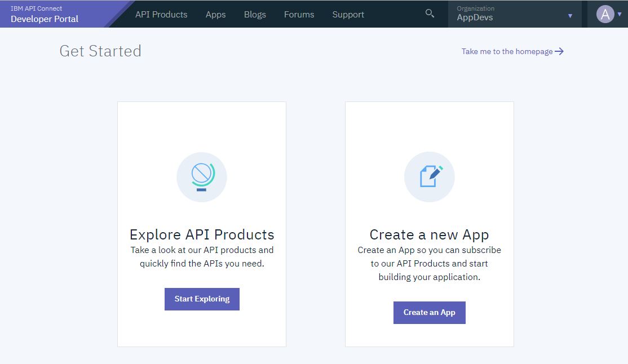Viewport: 628px width, 364px height.
Task: Click the Get Started page title
Action: 100,51
